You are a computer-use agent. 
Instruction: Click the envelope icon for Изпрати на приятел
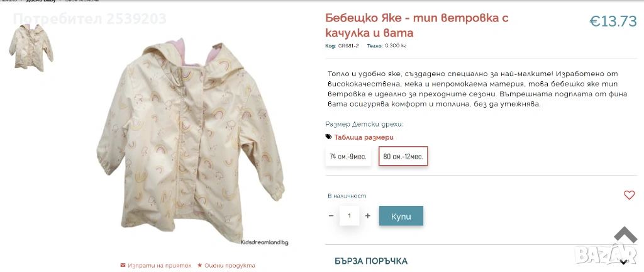123,265
